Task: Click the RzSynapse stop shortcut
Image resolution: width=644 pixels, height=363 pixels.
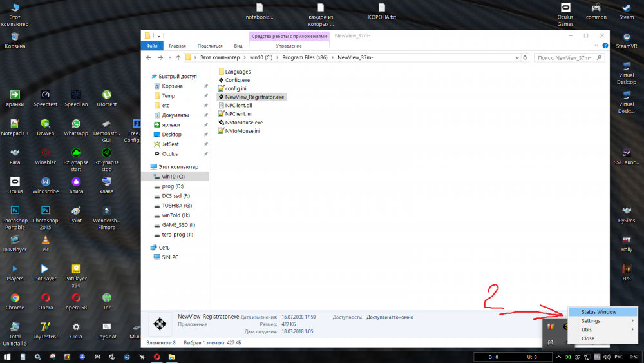Action: pos(107,159)
